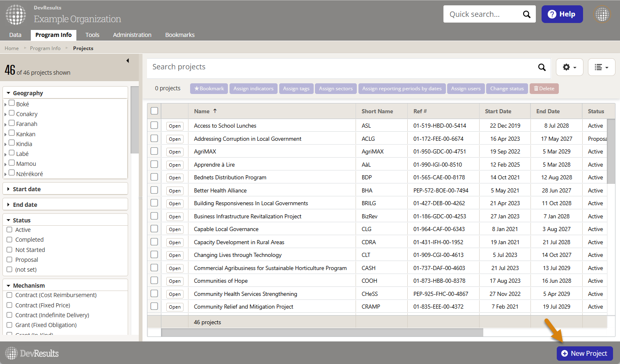This screenshot has height=364, width=620.
Task: Click the New Project button
Action: 584,353
